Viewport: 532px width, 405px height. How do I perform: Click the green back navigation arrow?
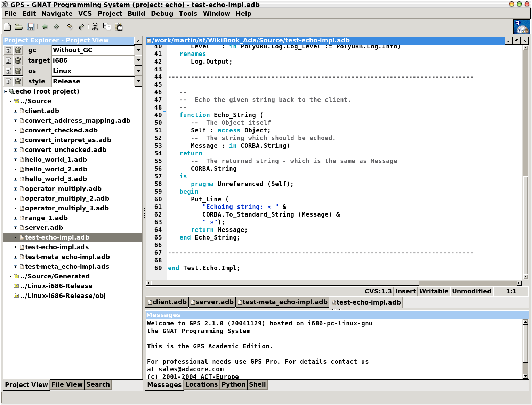click(45, 27)
